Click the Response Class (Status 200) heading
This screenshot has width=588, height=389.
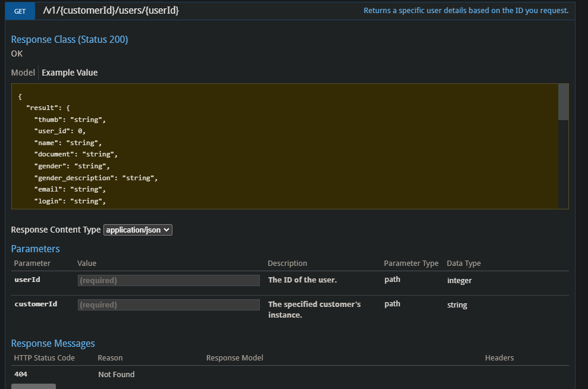70,39
